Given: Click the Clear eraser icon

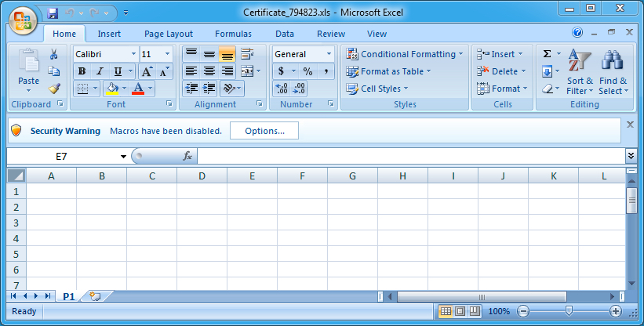Looking at the screenshot, I should (547, 89).
